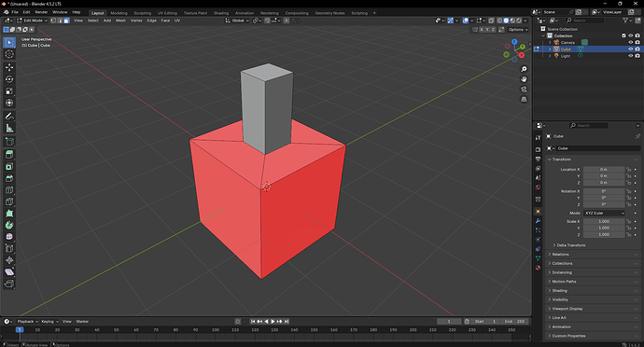Activate the Transform tool

9,103
